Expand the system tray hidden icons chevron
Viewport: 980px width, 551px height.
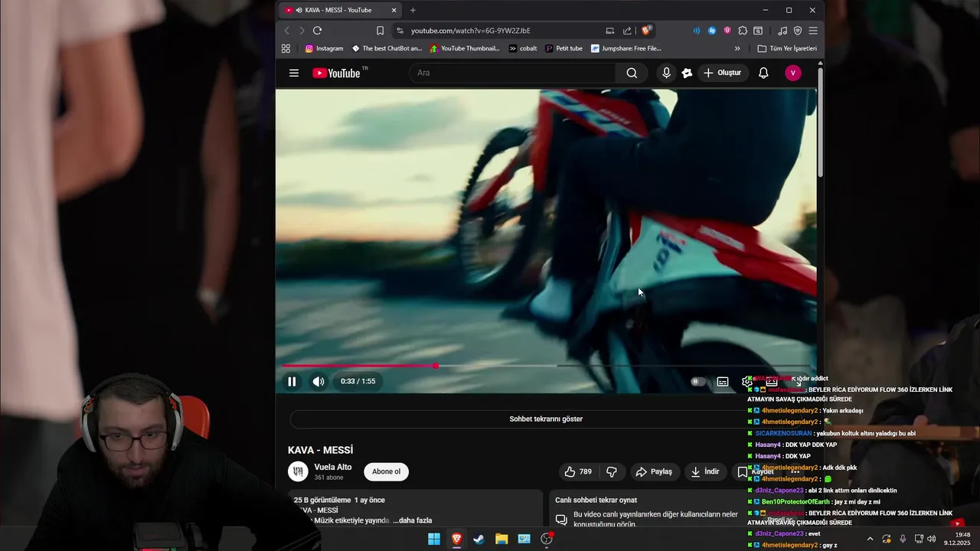870,539
